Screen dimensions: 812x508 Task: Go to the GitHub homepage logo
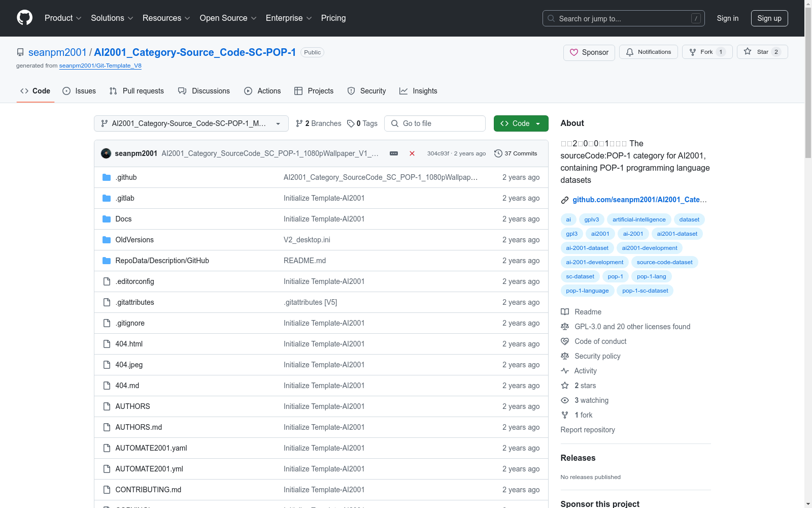[24, 18]
